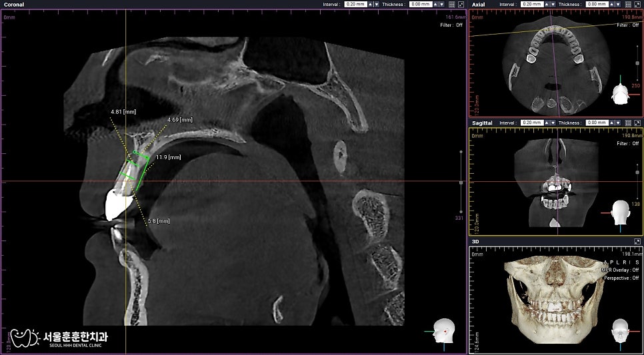Click the head orientation icon in Coronal view
The width and height of the screenshot is (644, 355).
(443, 331)
